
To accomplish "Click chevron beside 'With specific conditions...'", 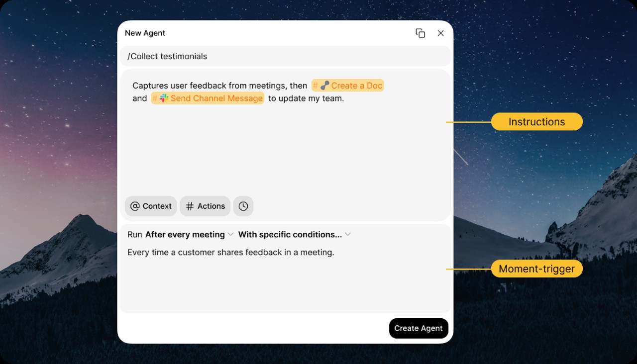I will click(348, 235).
